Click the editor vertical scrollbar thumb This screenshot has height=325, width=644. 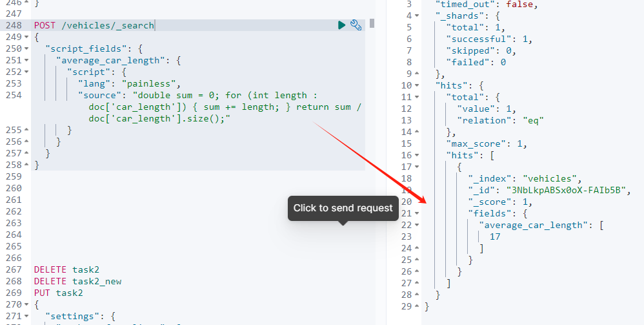coord(372,23)
